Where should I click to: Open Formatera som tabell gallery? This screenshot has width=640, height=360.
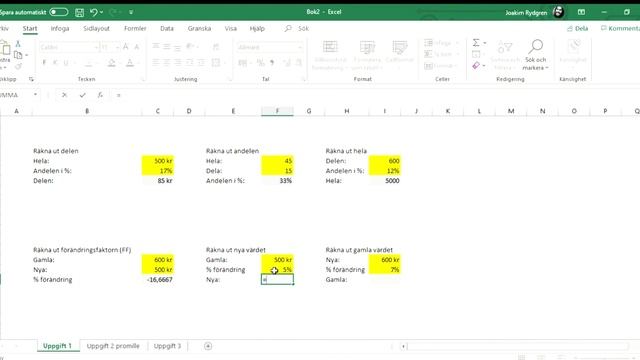[x=367, y=55]
